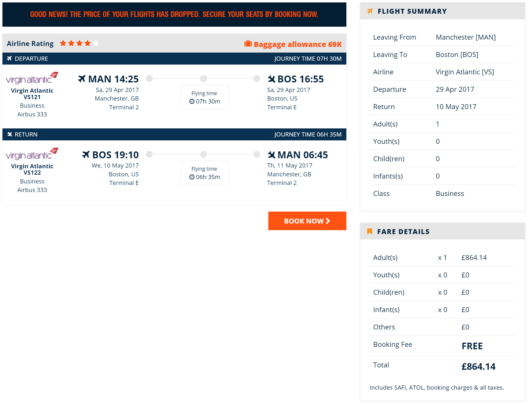This screenshot has width=532, height=406.
Task: Click the VS121 flight number
Action: (x=32, y=97)
